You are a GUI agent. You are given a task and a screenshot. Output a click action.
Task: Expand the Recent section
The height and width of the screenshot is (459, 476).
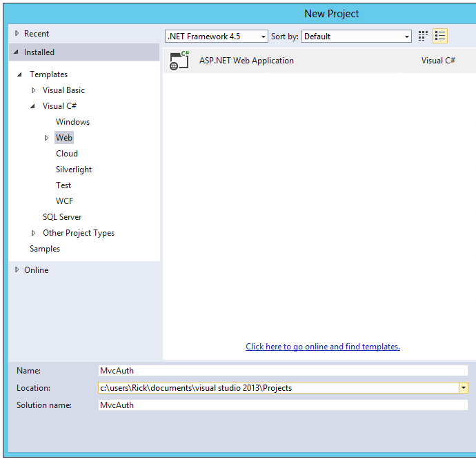click(x=17, y=33)
